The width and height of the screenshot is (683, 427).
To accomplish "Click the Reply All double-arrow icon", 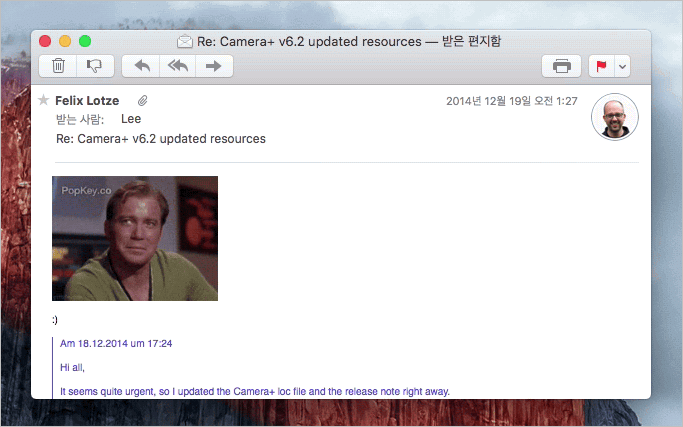I will [178, 66].
